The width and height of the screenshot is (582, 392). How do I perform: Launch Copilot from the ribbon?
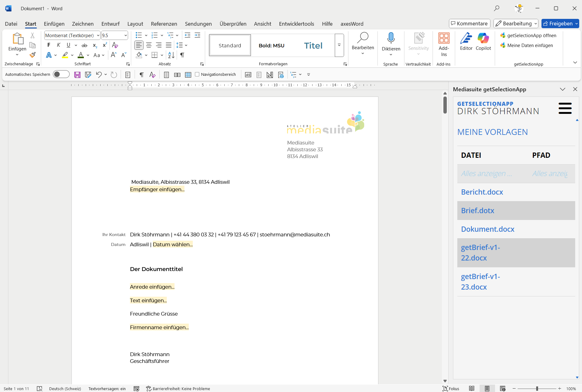click(483, 41)
